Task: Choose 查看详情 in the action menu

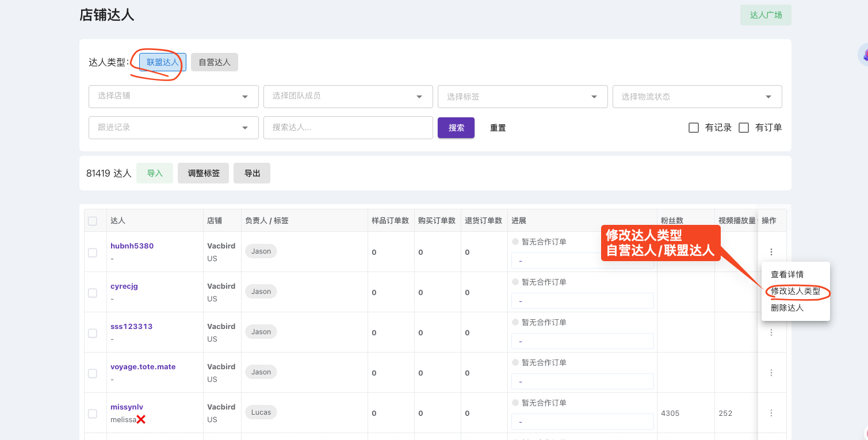Action: (x=796, y=274)
